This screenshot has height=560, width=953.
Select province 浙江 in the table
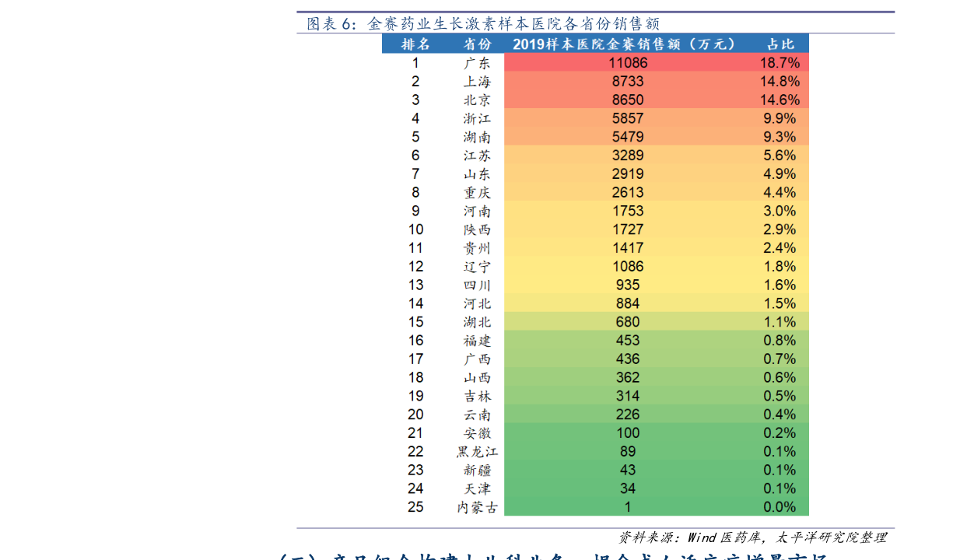click(477, 119)
